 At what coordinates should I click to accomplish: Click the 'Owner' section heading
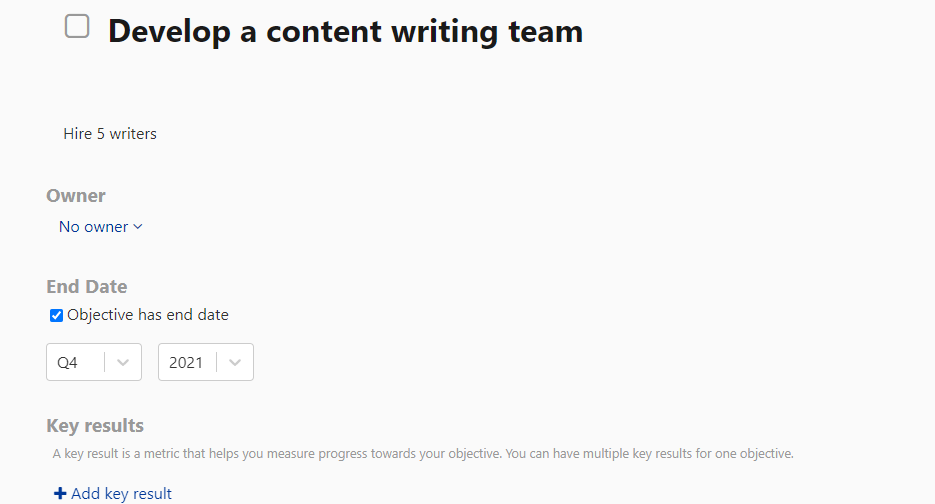pos(76,196)
